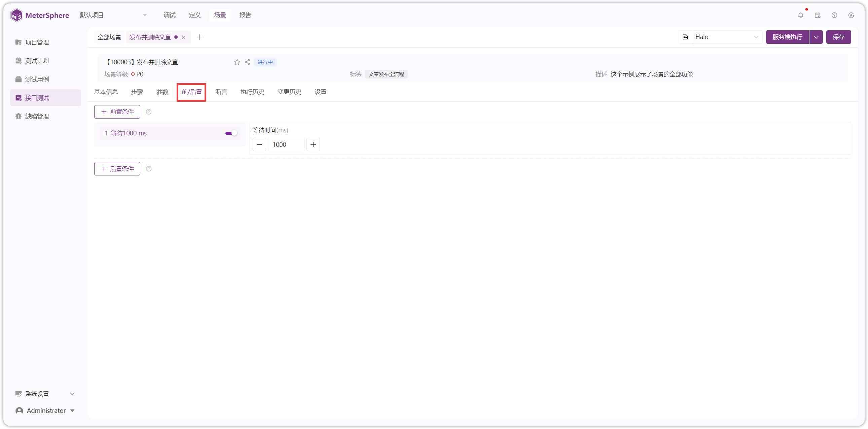Screen dimensions: 868x429
Task: Click the MeterSphere logo
Action: click(40, 15)
